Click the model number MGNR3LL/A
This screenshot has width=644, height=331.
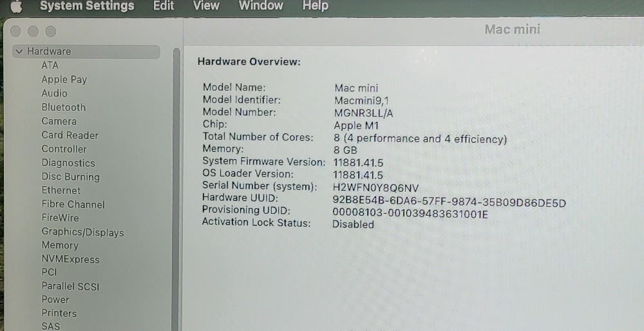tap(363, 113)
